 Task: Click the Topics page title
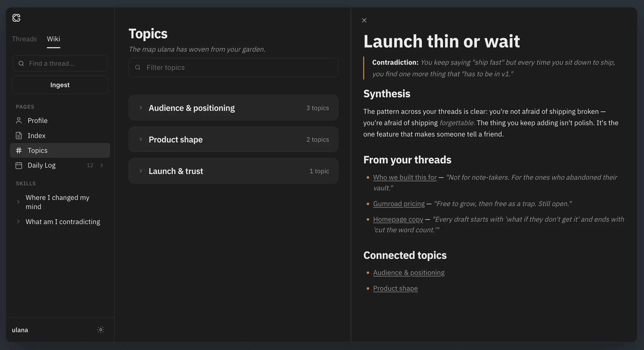148,34
